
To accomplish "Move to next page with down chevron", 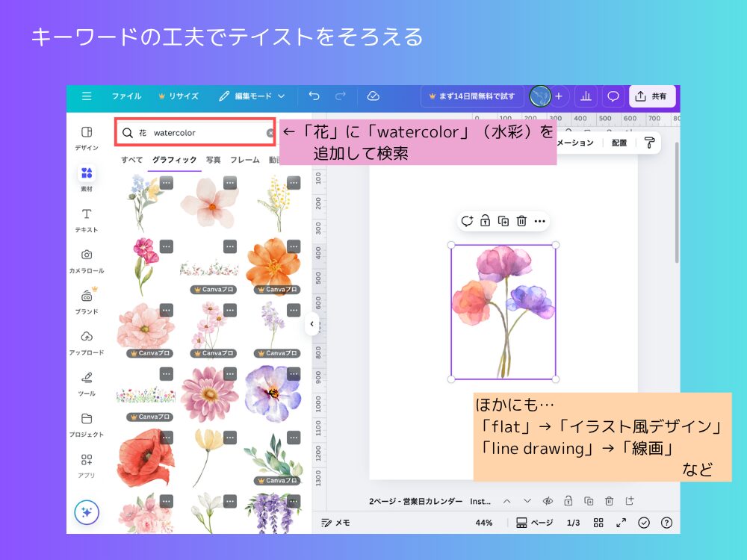I will coord(527,501).
